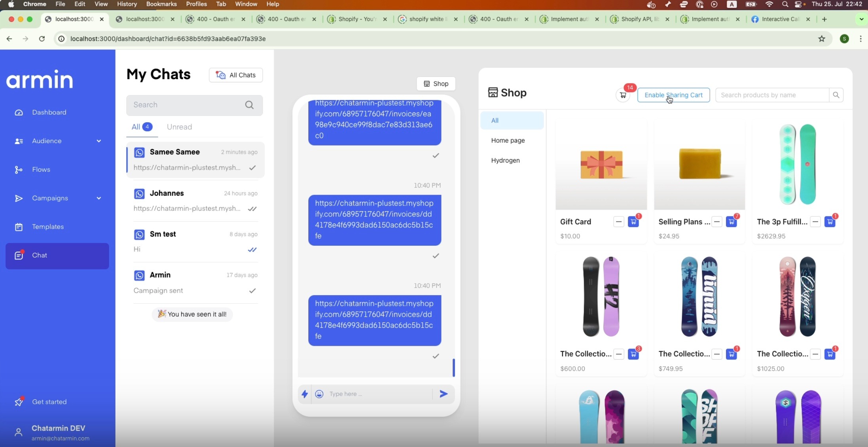Switch to the Unread chats tab
This screenshot has height=447, width=868.
coord(179,127)
